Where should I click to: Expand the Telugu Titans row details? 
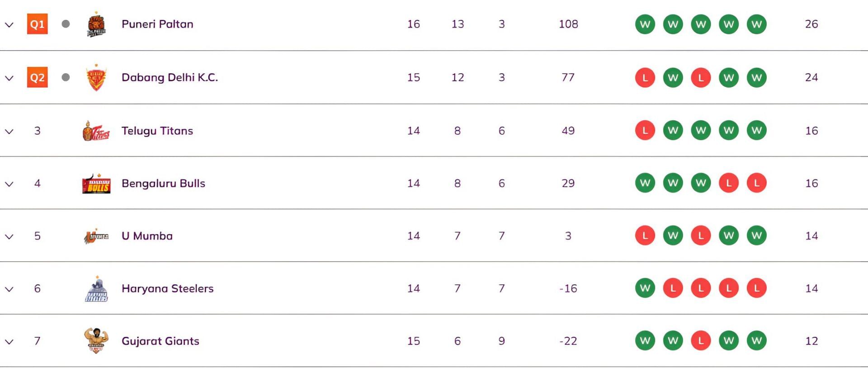[x=9, y=132]
